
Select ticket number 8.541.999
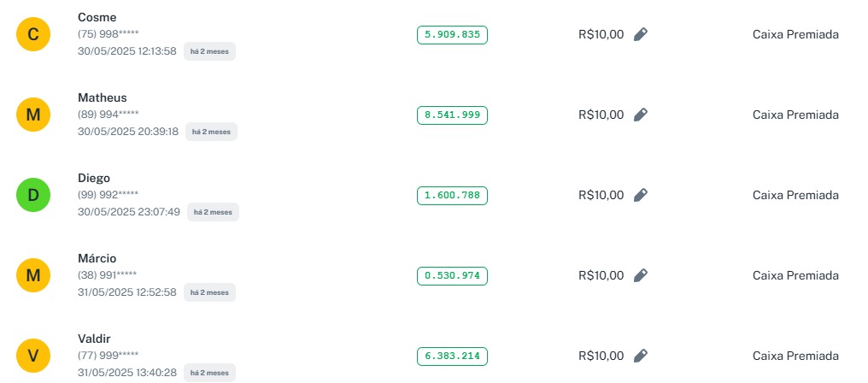tap(452, 115)
